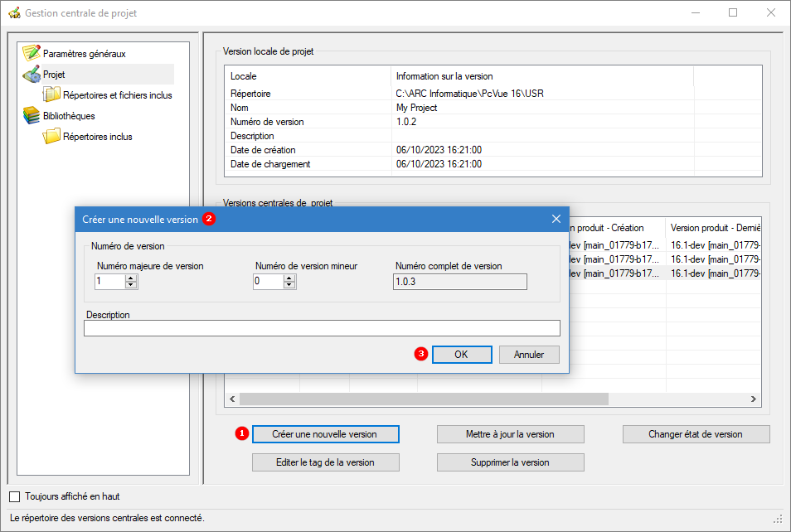Select Bibliothèques tree item label

69,116
